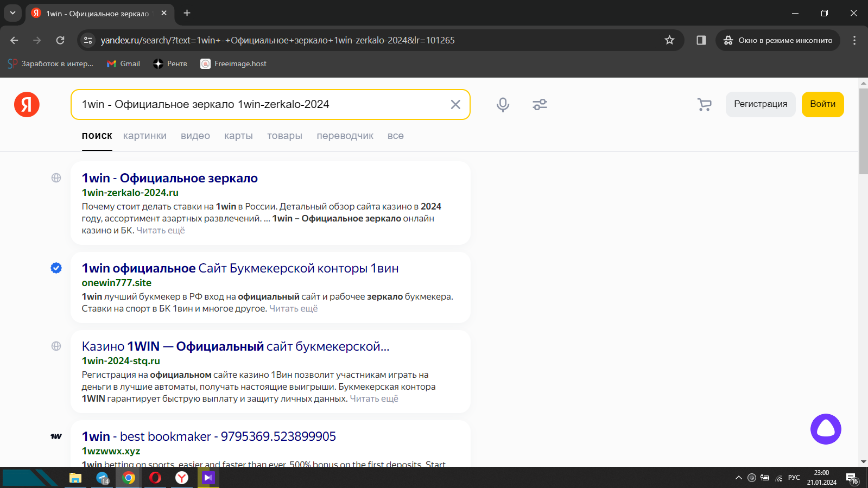Open a new browser tab
Viewport: 868px width, 488px height.
click(187, 13)
